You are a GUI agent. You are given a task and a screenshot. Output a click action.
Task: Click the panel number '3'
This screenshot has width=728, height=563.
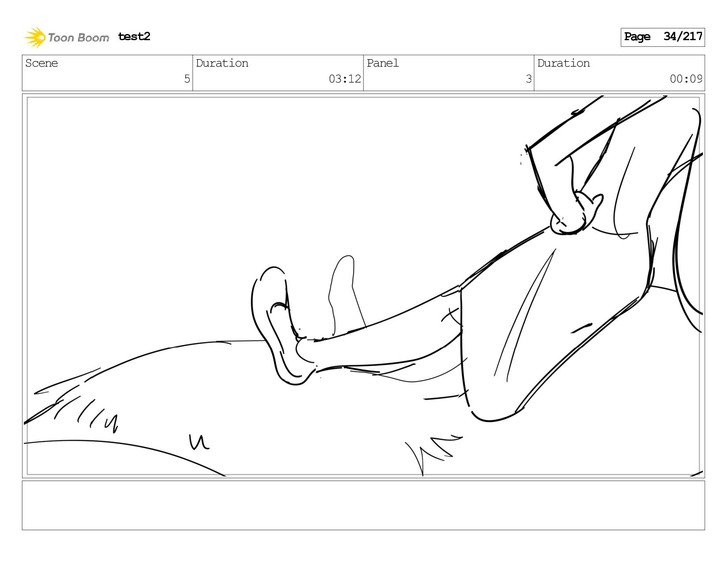[529, 79]
